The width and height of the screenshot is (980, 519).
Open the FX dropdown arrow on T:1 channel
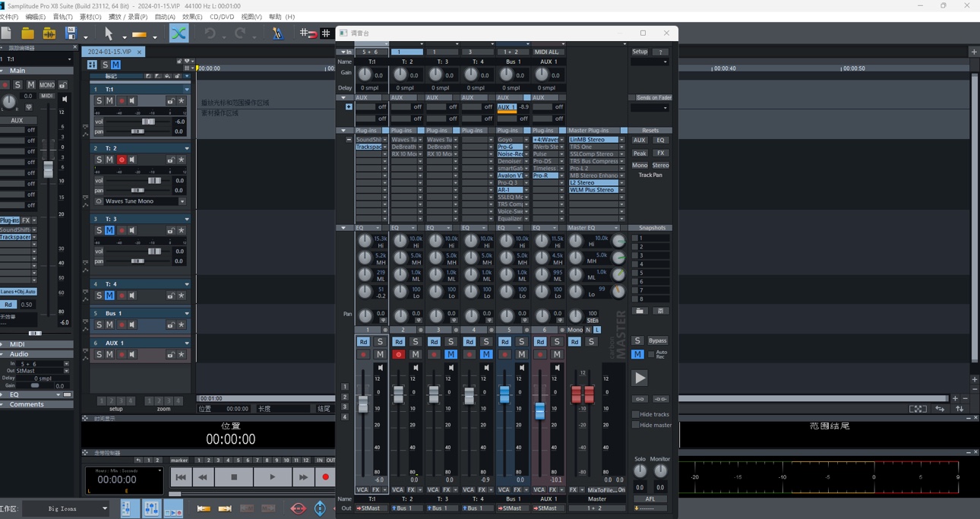385,490
